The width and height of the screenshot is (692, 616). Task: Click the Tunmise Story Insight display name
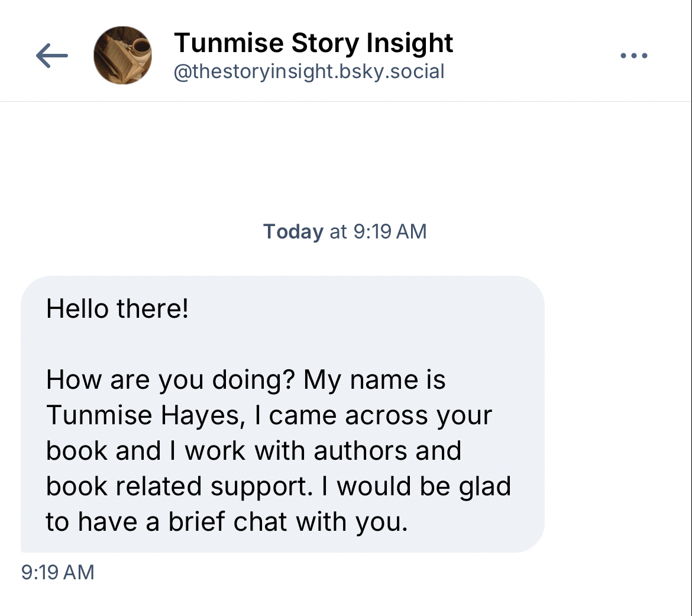[313, 43]
